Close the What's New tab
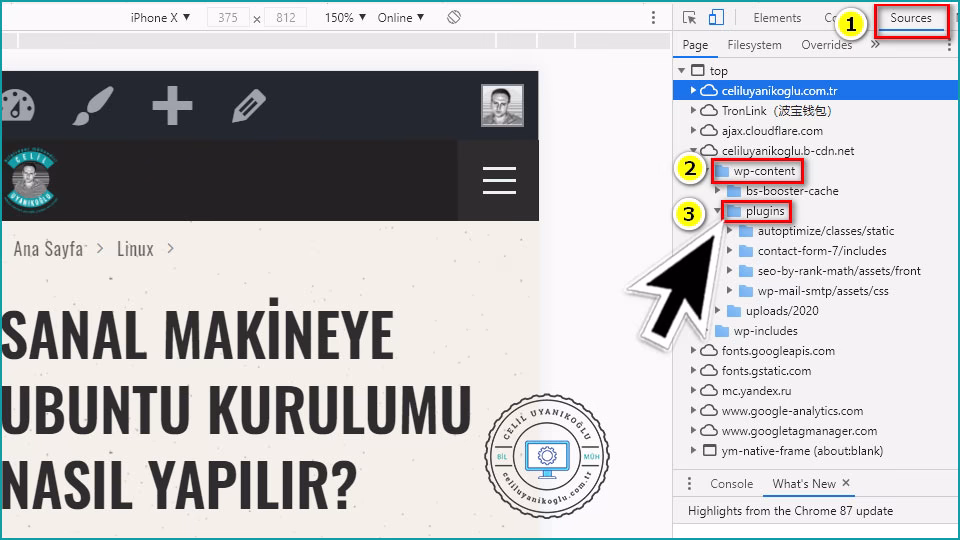 pos(846,483)
